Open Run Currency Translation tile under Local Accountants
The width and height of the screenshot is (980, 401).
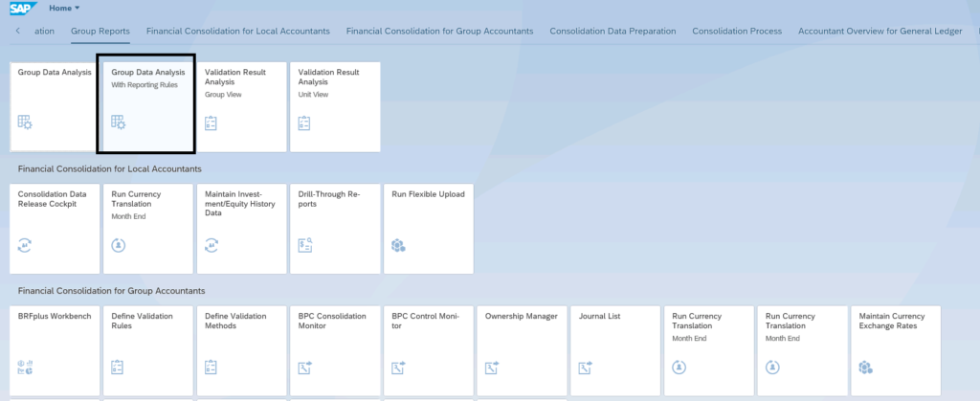point(148,229)
